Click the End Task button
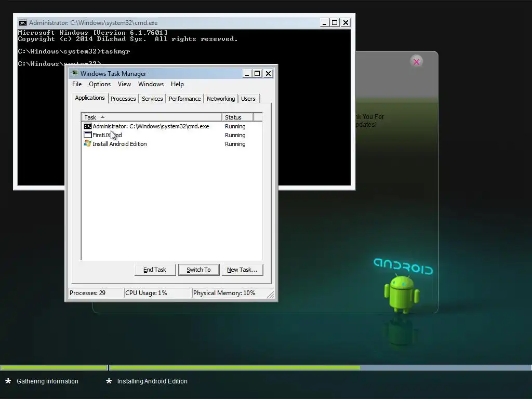This screenshot has height=399, width=532. tap(155, 270)
